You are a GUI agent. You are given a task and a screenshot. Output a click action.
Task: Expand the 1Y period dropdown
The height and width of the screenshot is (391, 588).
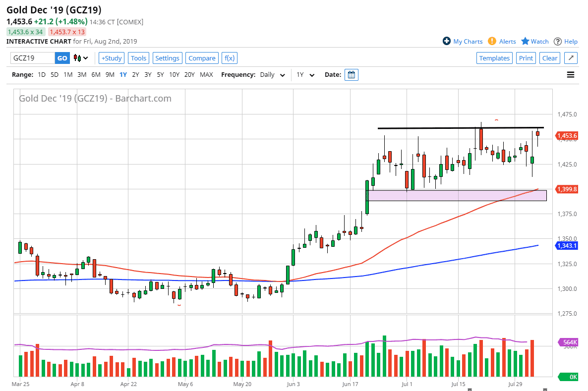[305, 75]
